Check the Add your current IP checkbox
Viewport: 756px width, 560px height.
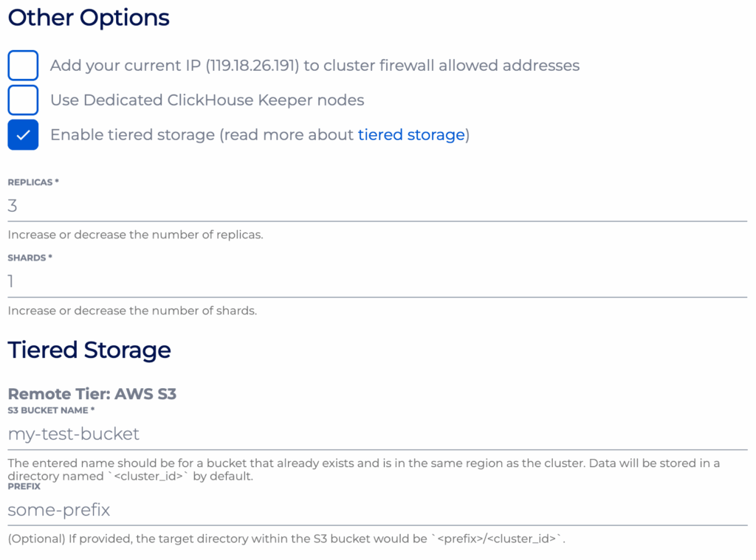23,66
